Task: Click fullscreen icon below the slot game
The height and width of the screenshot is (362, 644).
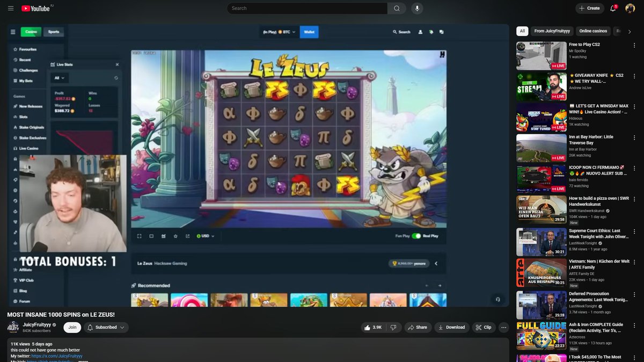Action: pos(139,236)
